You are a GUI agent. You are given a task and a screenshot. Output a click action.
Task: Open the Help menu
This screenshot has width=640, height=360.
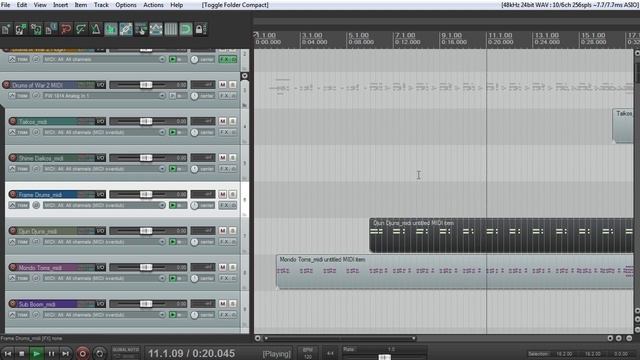tap(176, 5)
